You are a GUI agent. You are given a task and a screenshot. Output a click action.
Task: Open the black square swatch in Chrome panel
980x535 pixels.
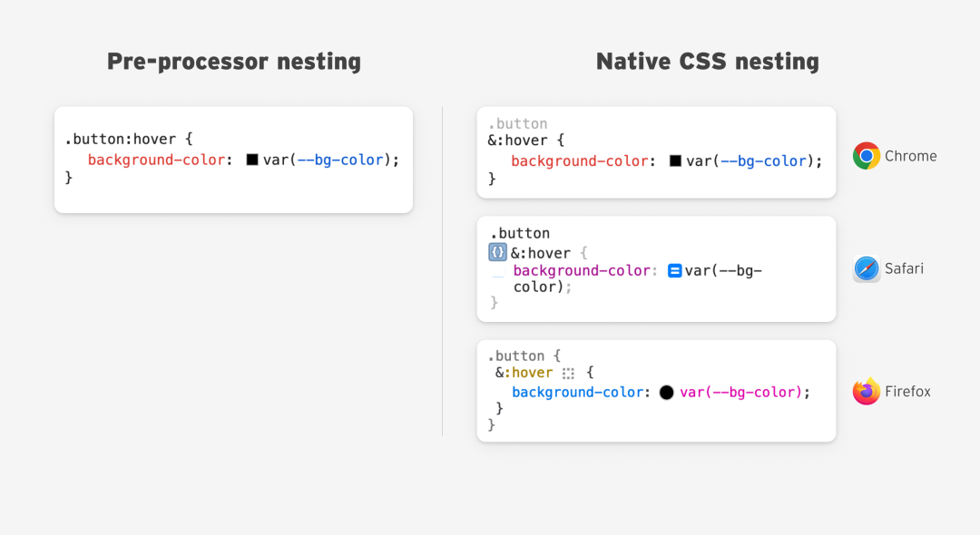click(x=675, y=161)
